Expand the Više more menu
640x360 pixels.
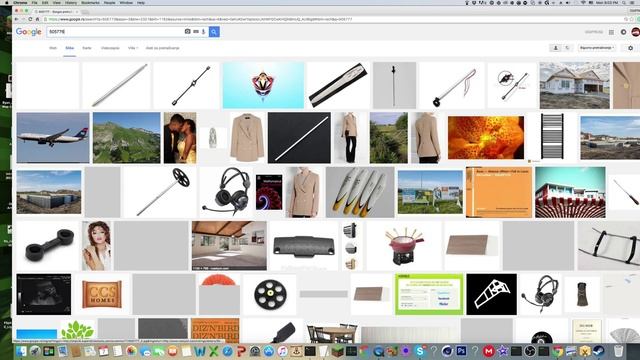(x=133, y=48)
